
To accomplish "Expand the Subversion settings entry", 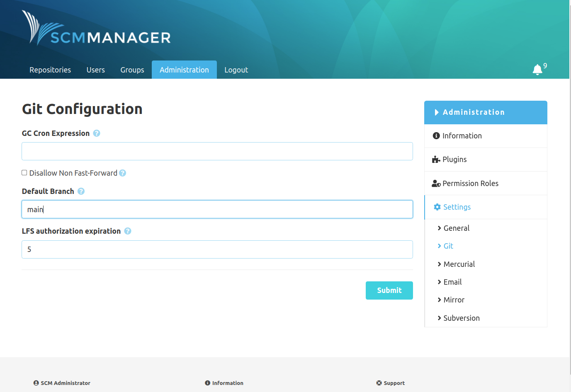I will pos(461,318).
